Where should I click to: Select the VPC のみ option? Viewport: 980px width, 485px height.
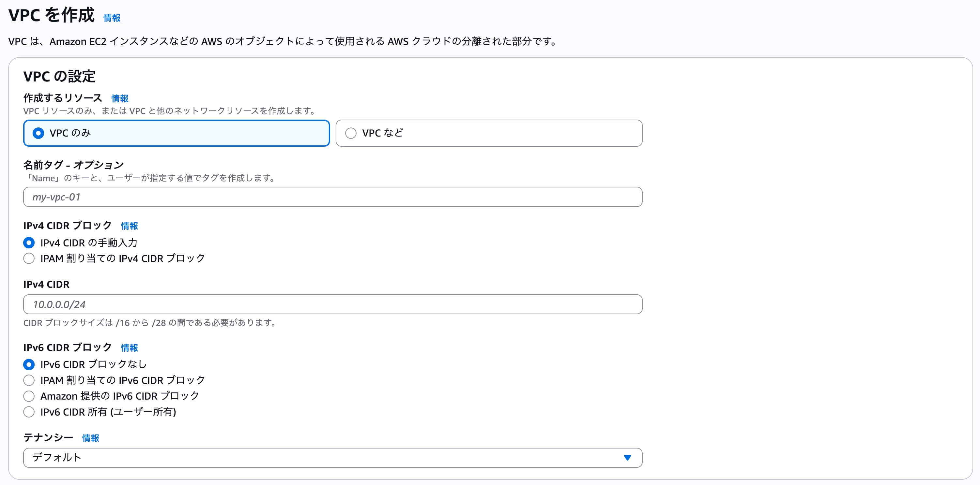point(38,133)
